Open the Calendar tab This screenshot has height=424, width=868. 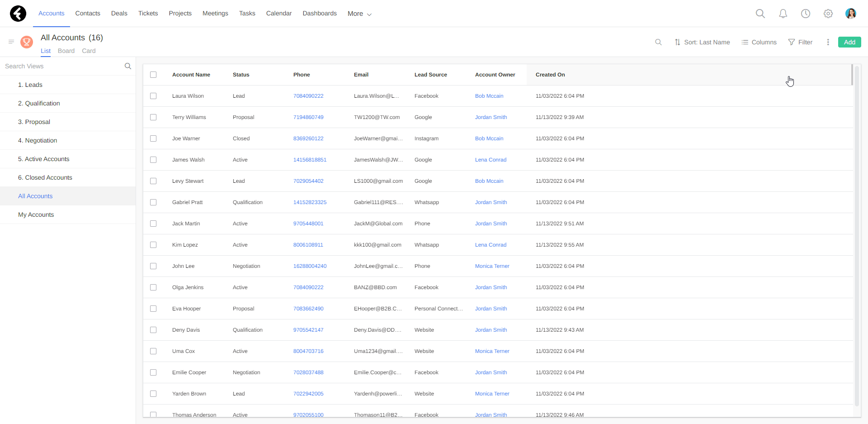click(278, 13)
